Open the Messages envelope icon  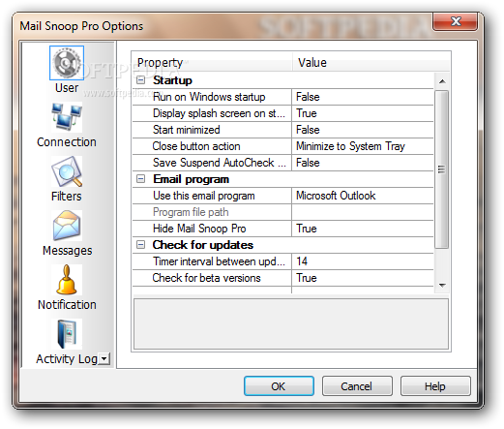[67, 226]
